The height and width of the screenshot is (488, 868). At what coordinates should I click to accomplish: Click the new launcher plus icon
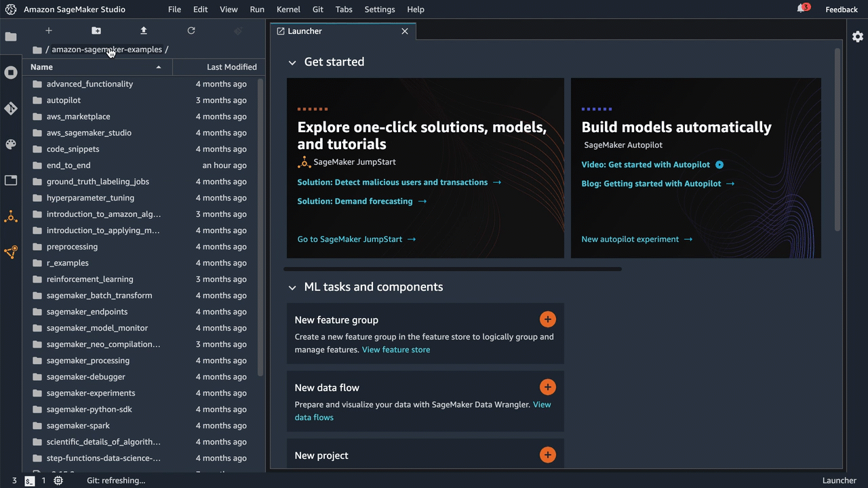click(48, 31)
